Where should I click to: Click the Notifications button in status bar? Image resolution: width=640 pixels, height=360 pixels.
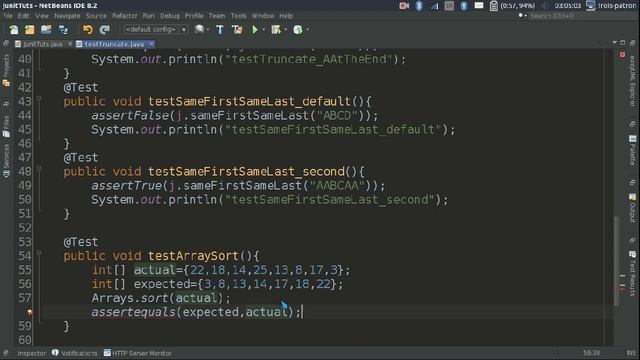75,353
